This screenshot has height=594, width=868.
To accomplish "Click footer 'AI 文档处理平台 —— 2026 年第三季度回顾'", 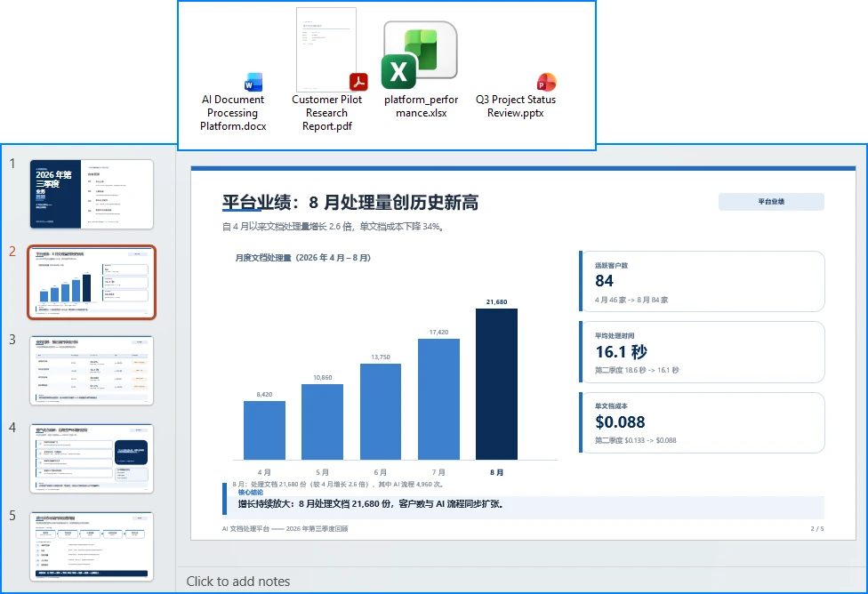I will 285,529.
